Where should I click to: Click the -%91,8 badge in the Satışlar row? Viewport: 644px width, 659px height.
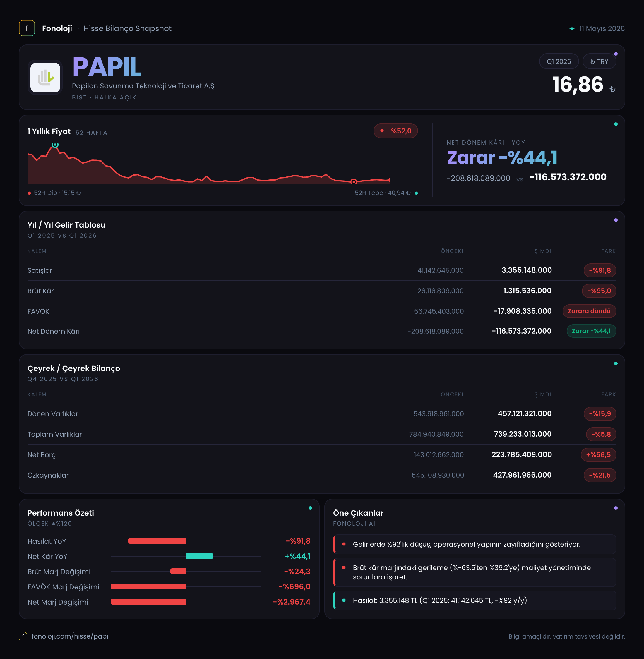(x=600, y=270)
